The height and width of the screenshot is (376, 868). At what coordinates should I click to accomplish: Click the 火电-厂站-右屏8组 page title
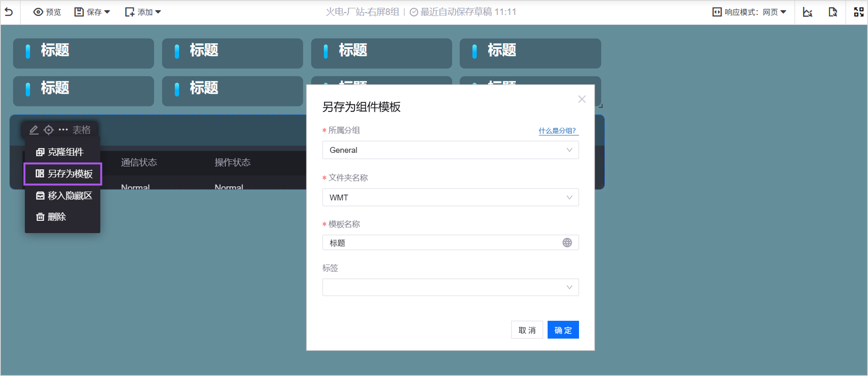point(362,12)
